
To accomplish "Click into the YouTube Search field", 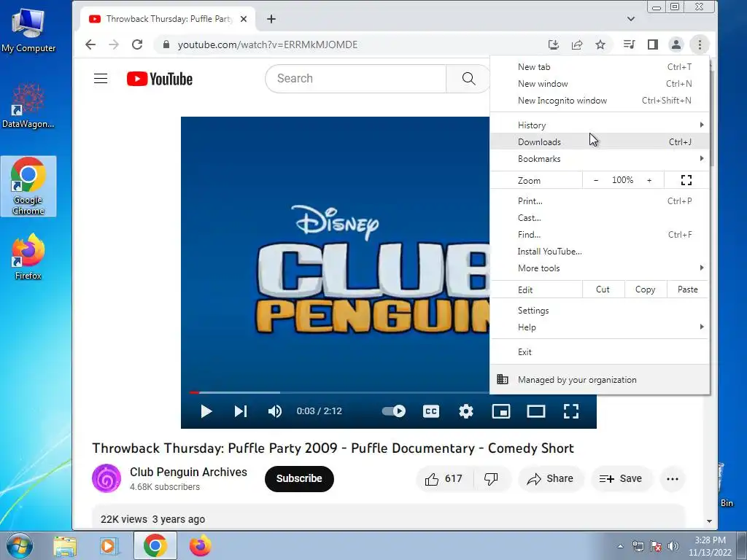I will click(355, 79).
